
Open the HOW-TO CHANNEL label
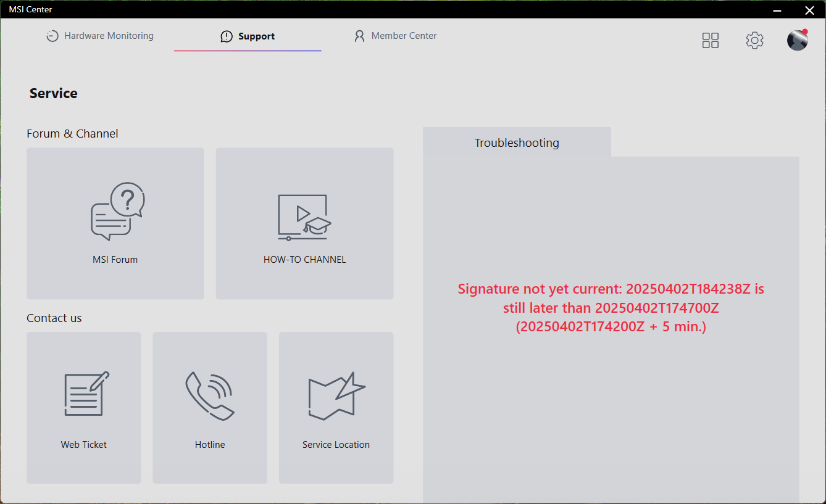pyautogui.click(x=304, y=260)
